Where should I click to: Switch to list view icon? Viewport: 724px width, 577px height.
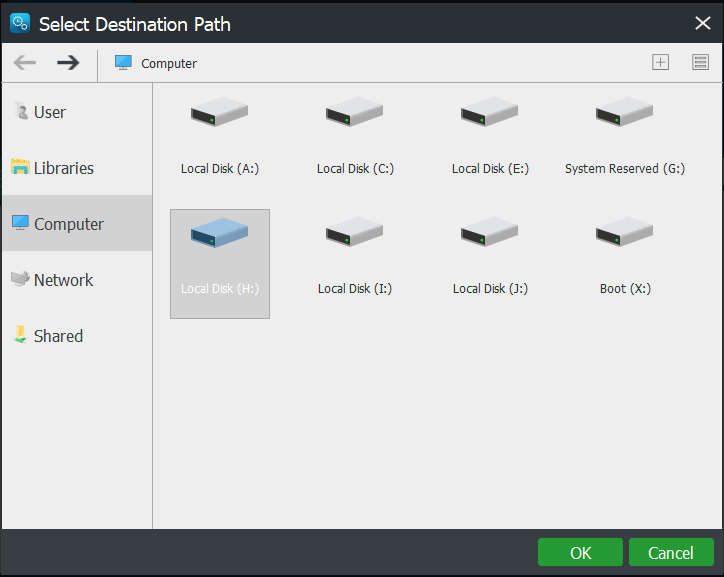coord(700,62)
